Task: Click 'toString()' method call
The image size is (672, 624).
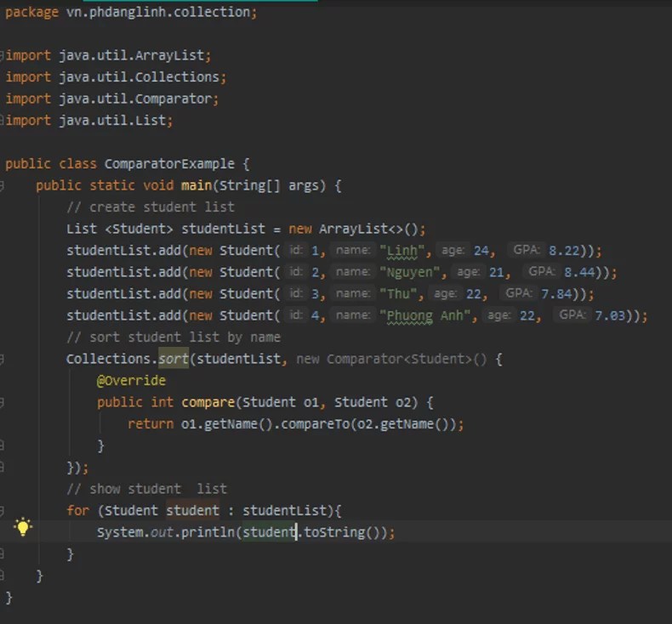Action: pyautogui.click(x=342, y=532)
